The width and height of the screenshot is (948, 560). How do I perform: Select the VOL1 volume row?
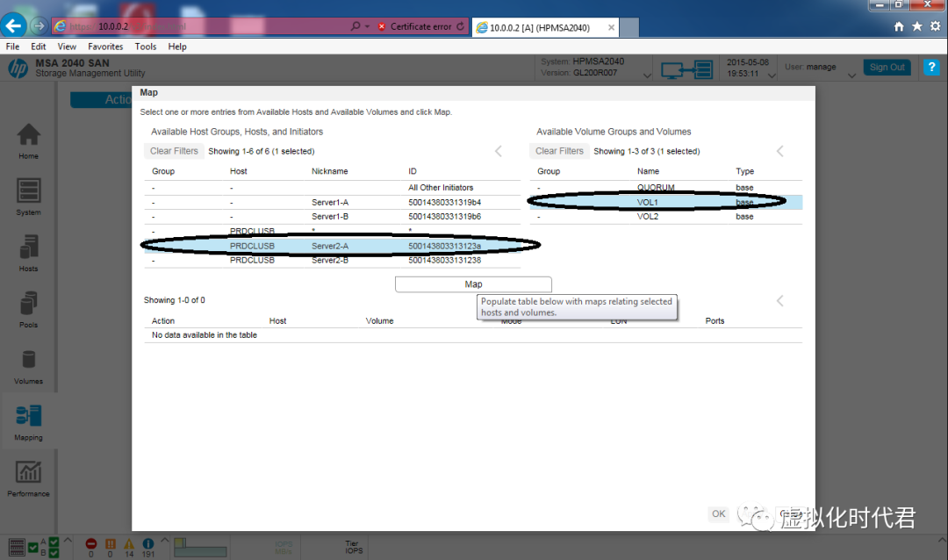pos(666,202)
